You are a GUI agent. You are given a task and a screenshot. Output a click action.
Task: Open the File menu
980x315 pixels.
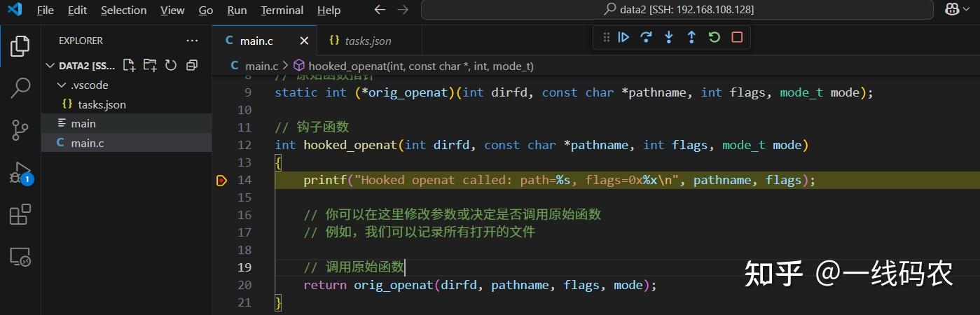[45, 10]
